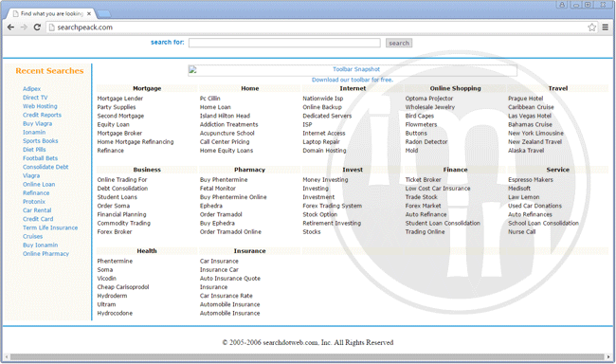The height and width of the screenshot is (364, 616).
Task: Click the Optoma Projector link
Action: 429,99
